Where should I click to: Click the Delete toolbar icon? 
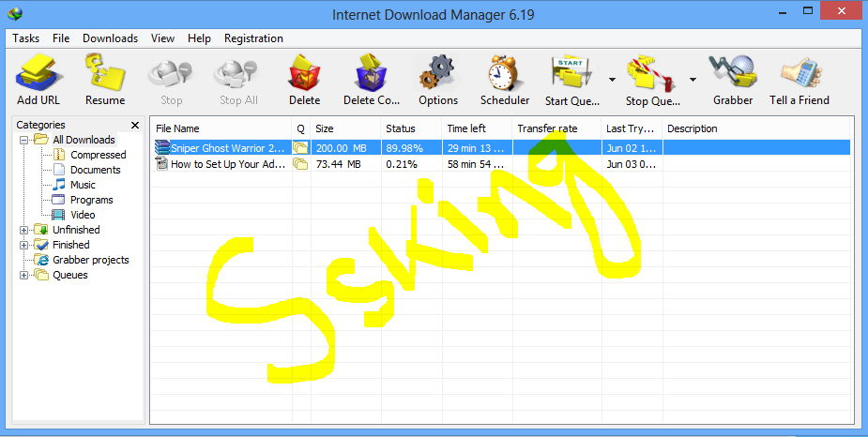click(304, 72)
